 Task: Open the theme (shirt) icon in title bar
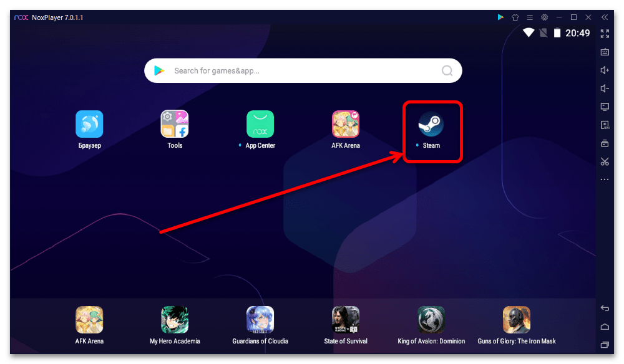(x=515, y=17)
